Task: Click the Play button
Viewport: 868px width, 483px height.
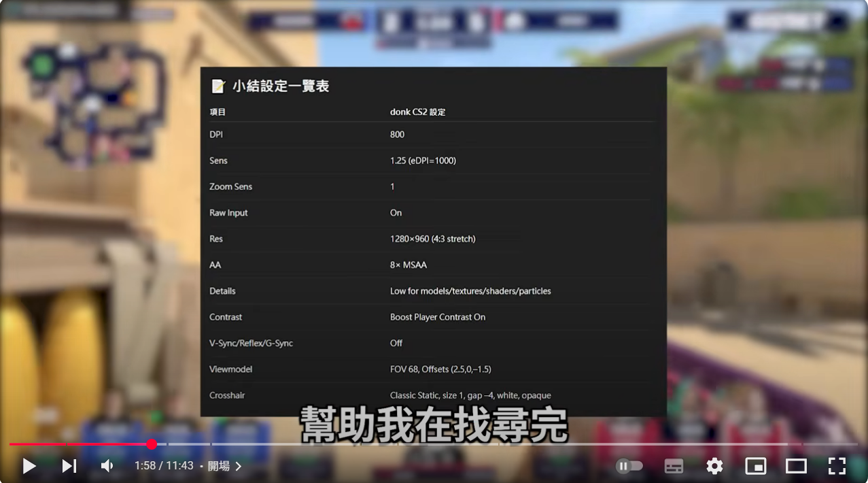Action: pos(29,466)
